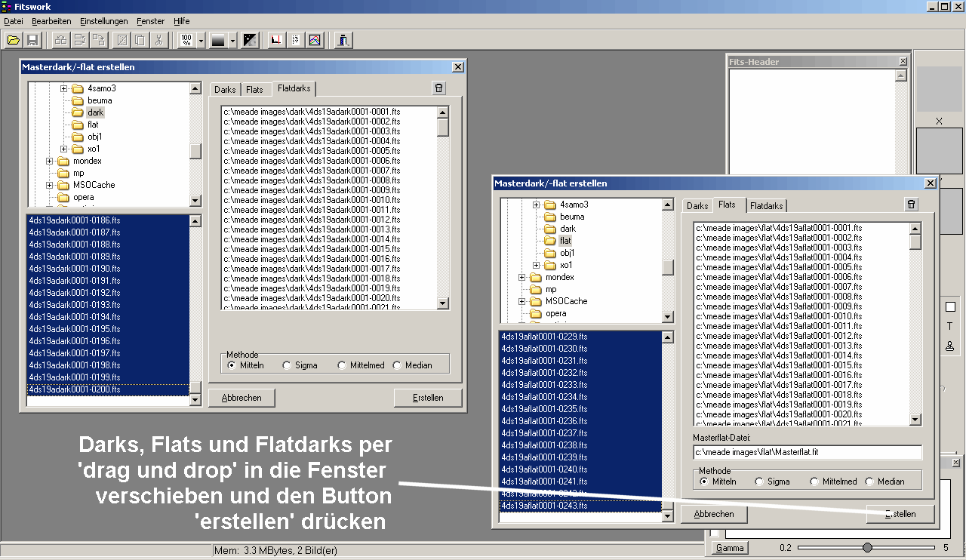Open the 100% zoom dropdown arrow
The width and height of the screenshot is (966, 560).
point(201,41)
